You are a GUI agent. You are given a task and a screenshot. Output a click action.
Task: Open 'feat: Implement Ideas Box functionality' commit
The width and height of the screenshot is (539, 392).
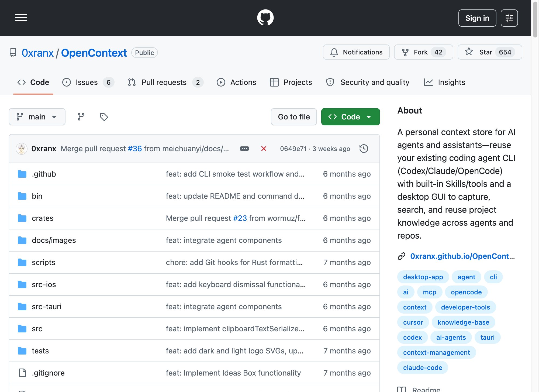click(x=233, y=373)
